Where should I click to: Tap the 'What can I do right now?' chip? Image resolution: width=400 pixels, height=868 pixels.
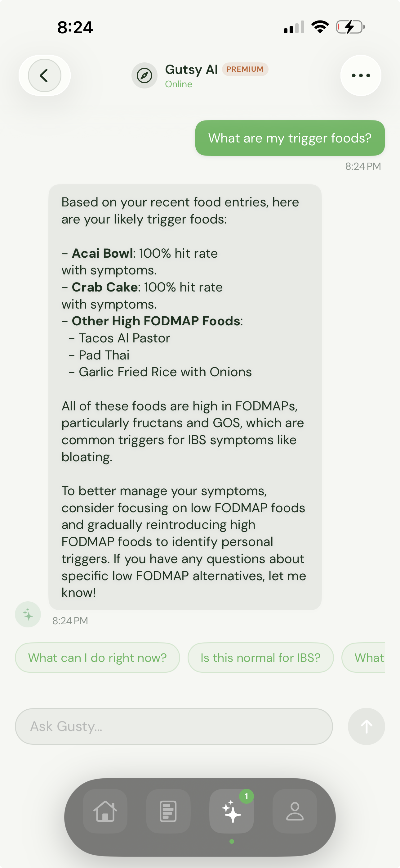point(97,658)
